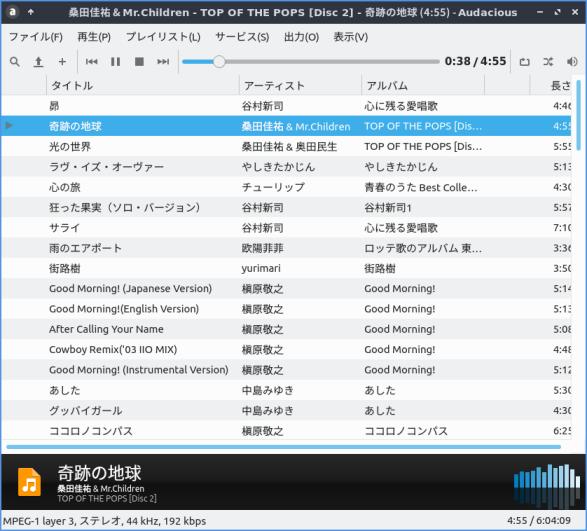The height and width of the screenshot is (531, 587).
Task: Click the artist 桑田佳祐 & 奥田民生
Action: [289, 146]
